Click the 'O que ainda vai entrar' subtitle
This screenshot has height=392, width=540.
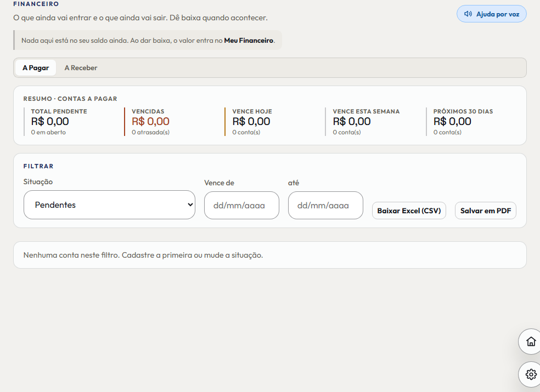click(x=140, y=18)
